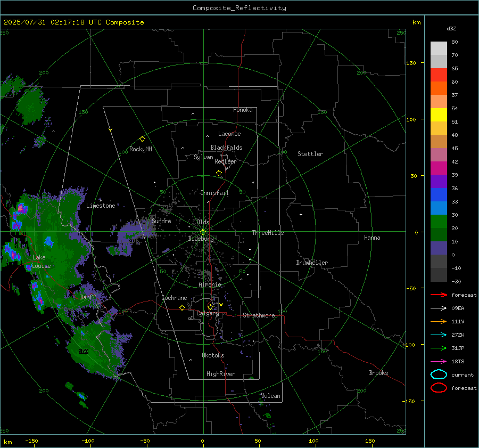The height and width of the screenshot is (448, 479).
Task: Click the 27ZW legend text
Action: point(458,335)
